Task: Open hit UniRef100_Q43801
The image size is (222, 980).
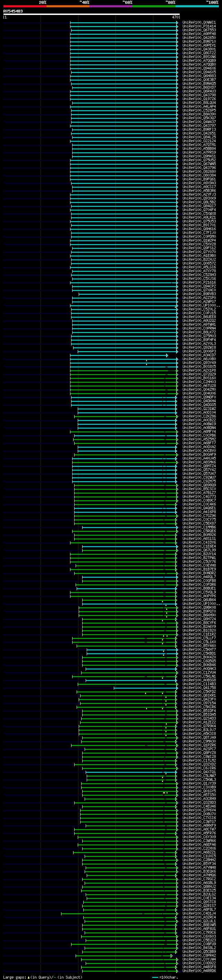Action: pyautogui.click(x=199, y=49)
